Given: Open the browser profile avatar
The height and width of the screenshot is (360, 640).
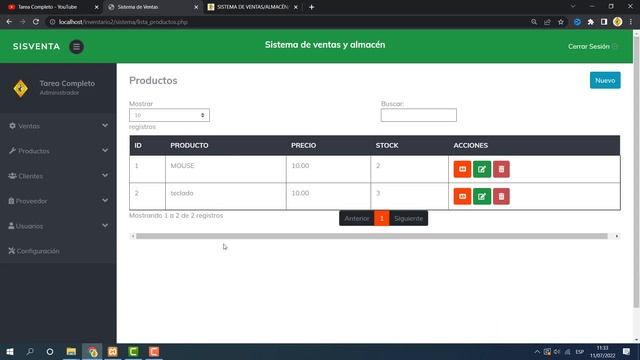Looking at the screenshot, I should [618, 22].
